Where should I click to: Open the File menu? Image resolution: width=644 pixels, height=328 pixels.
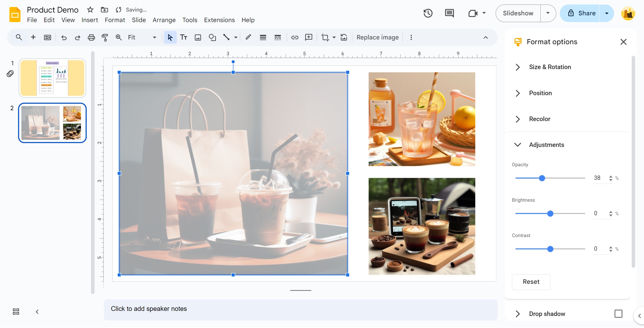click(x=32, y=20)
